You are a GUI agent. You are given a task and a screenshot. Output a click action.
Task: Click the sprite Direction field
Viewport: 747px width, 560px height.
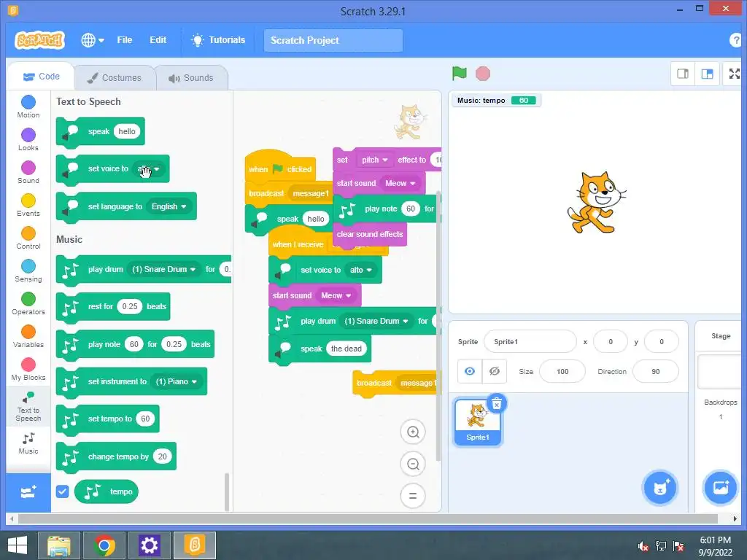coord(656,371)
